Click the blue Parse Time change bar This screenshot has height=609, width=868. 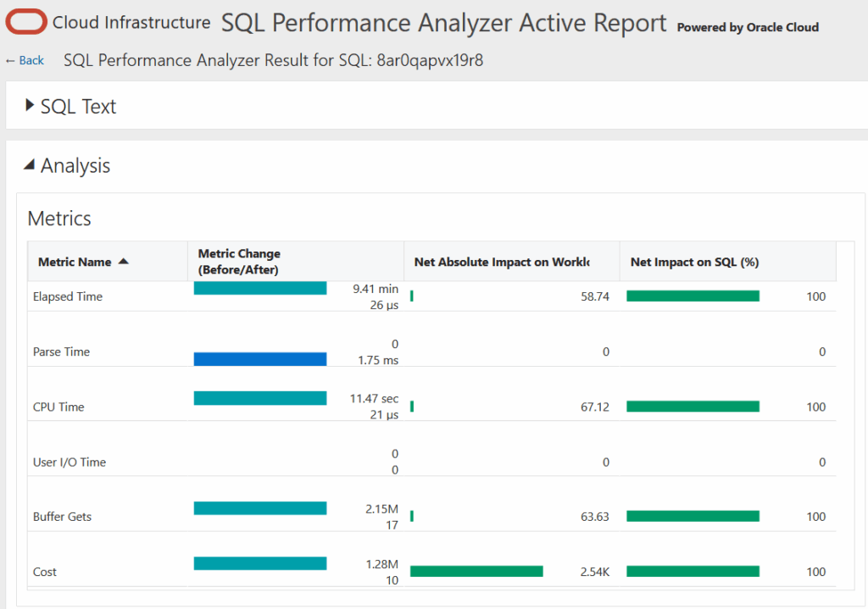tap(259, 359)
